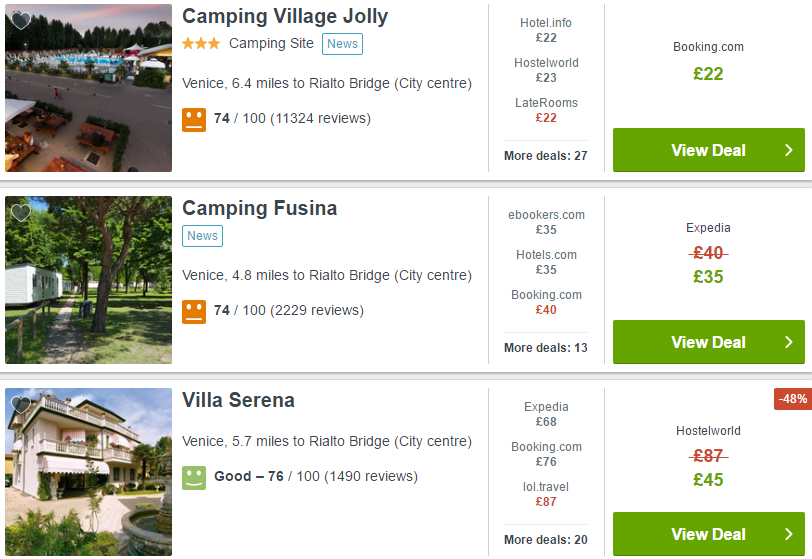Screen dimensions: 812x559
Task: Open Villa Serena hotel title link
Action: [238, 401]
